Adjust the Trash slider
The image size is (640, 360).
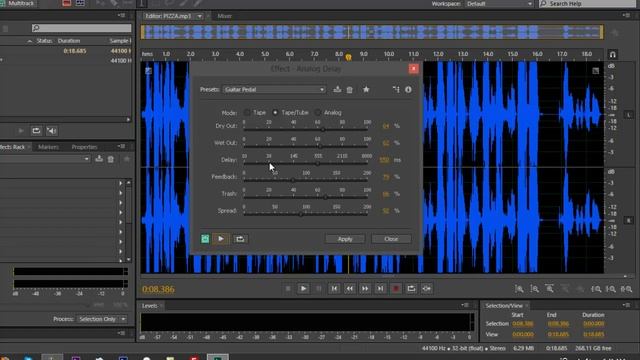(x=306, y=197)
